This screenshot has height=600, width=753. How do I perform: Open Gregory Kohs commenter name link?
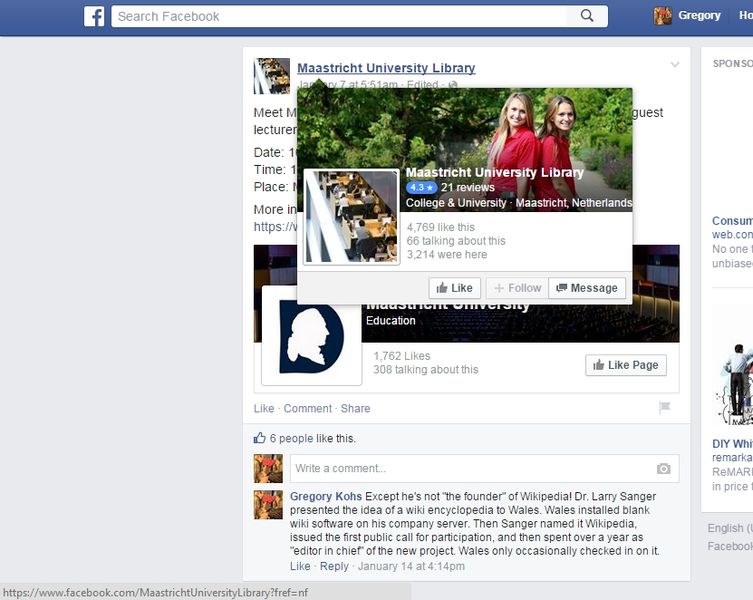[326, 496]
